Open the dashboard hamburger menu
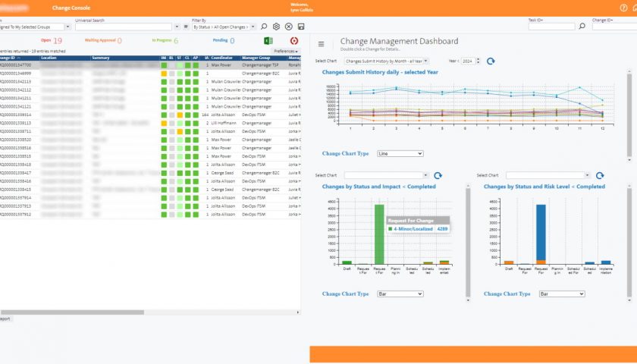This screenshot has height=364, width=637. point(321,45)
